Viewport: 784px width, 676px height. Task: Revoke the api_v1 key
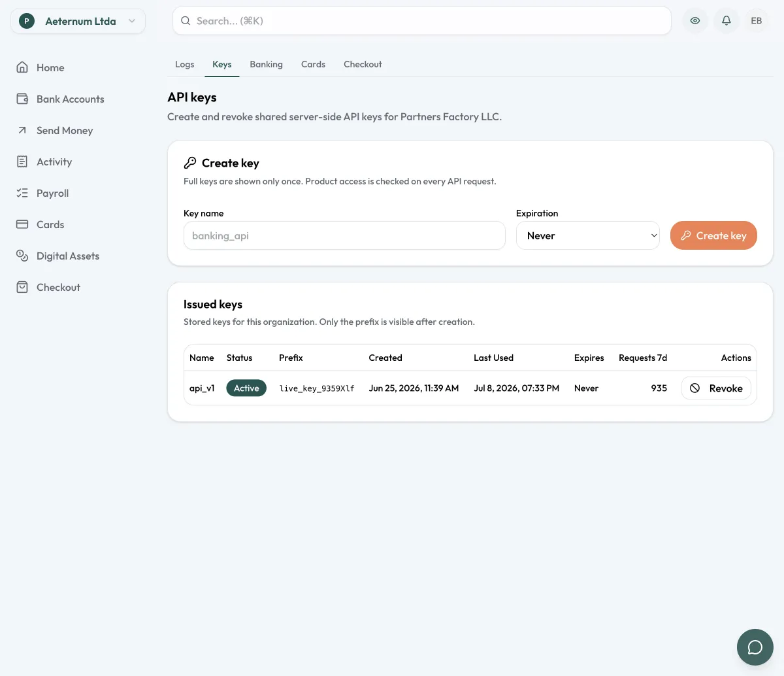coord(716,388)
